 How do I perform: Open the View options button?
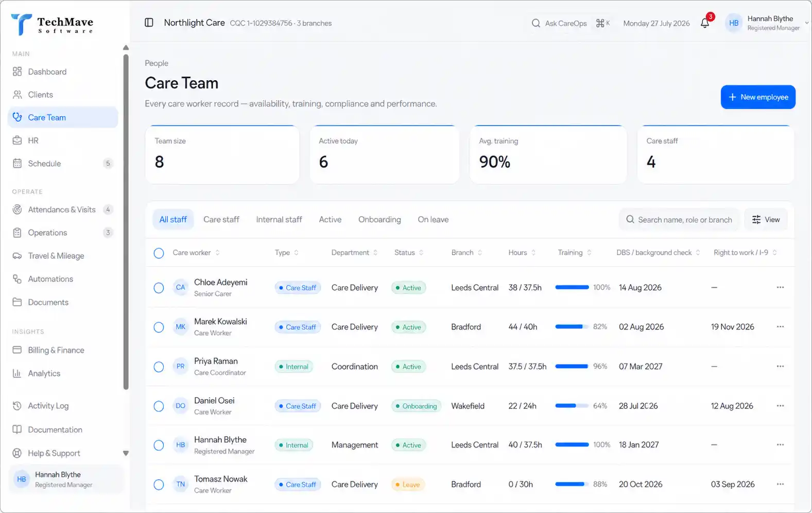pyautogui.click(x=766, y=219)
